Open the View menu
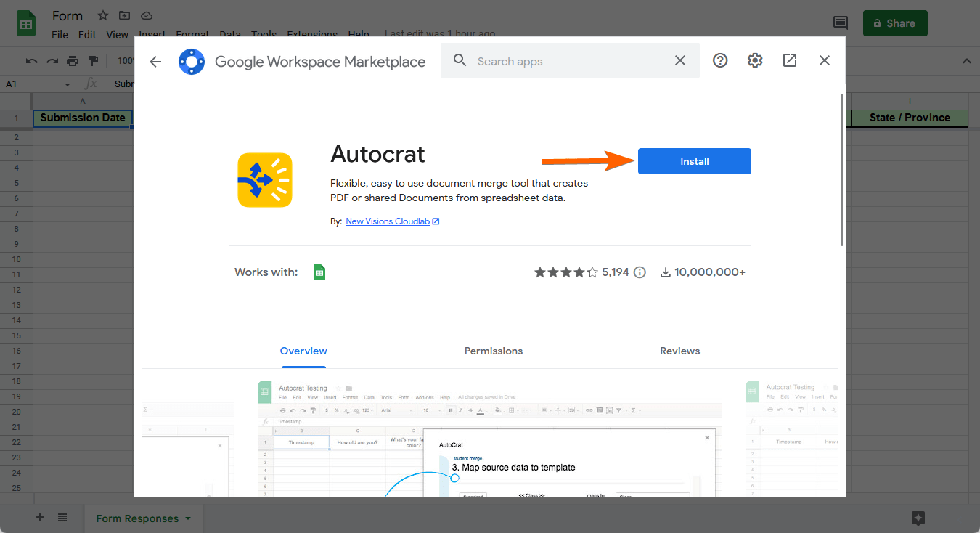Viewport: 980px width, 533px height. click(117, 34)
